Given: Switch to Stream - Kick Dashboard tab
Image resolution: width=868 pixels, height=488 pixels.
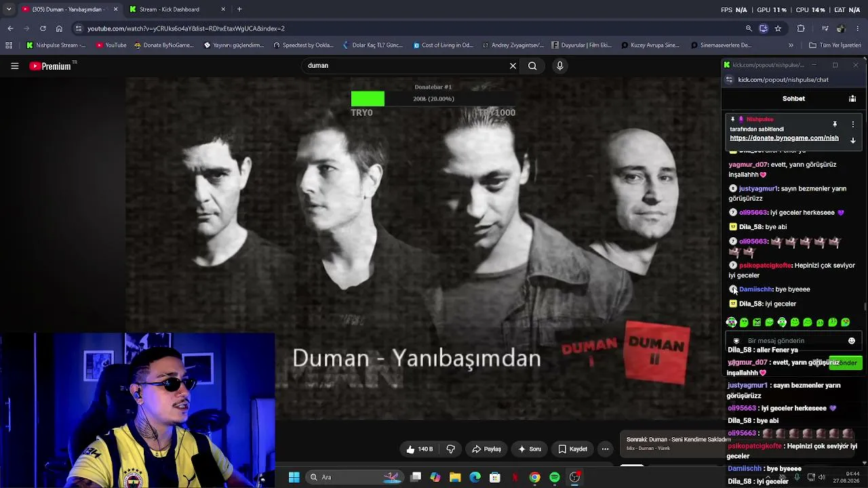Looking at the screenshot, I should [169, 9].
